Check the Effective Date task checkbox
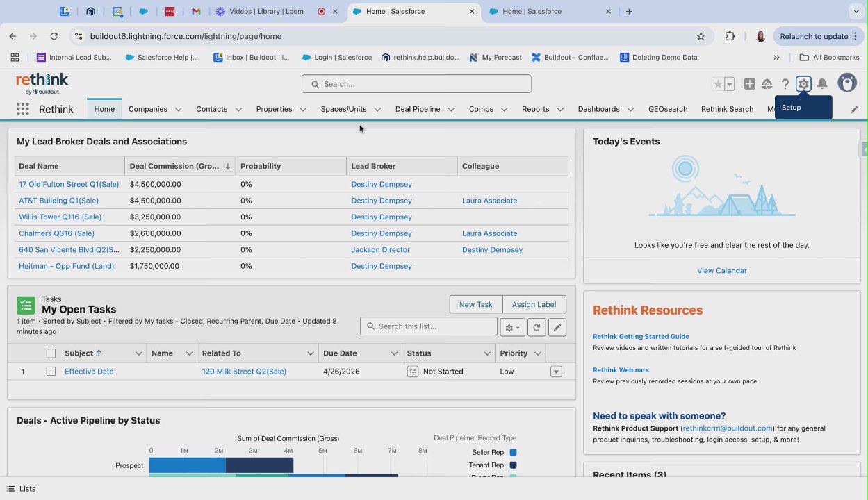868x500 pixels. point(51,372)
